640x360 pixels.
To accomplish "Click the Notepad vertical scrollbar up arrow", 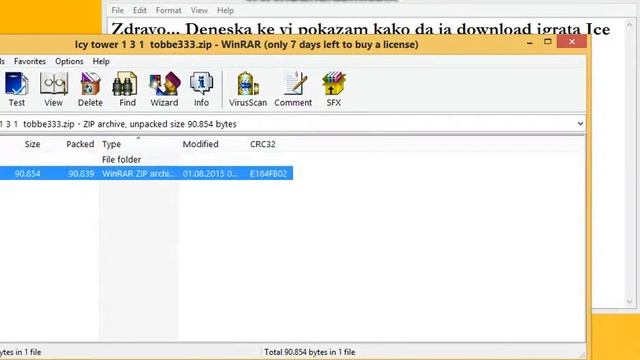I will [629, 25].
